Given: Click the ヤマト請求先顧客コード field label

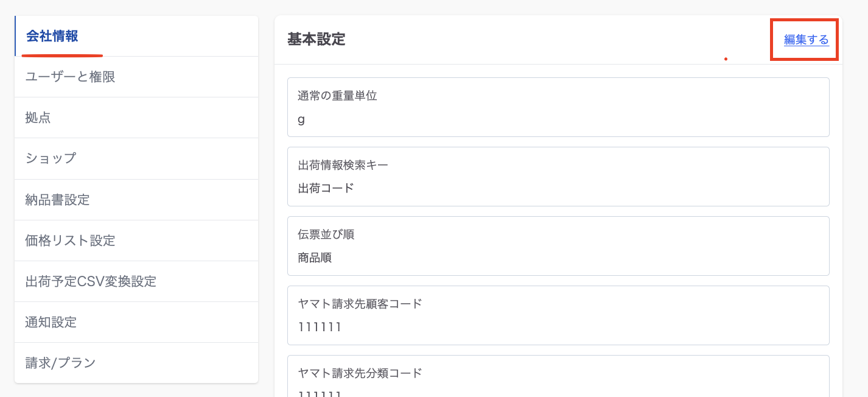Looking at the screenshot, I should (x=360, y=304).
